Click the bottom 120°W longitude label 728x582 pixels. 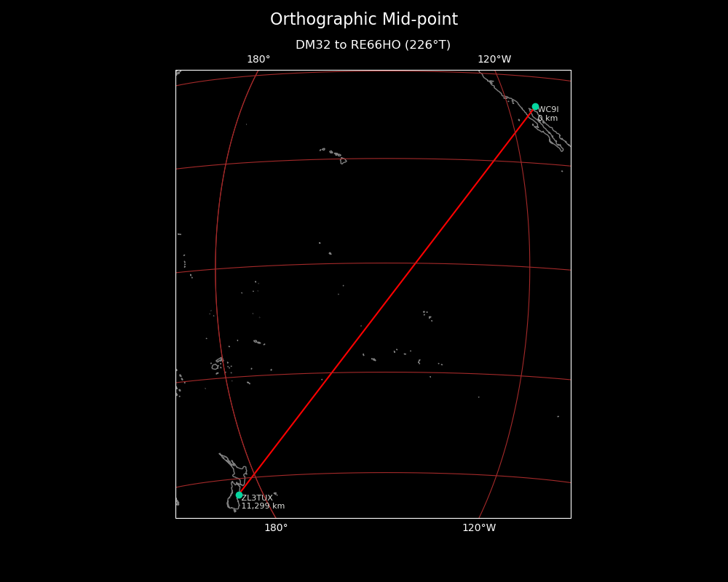pyautogui.click(x=479, y=528)
